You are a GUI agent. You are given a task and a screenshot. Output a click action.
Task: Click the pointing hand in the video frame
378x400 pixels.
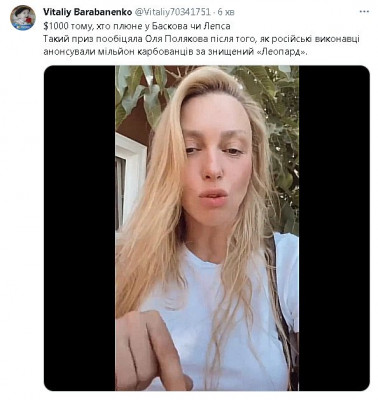point(151,350)
